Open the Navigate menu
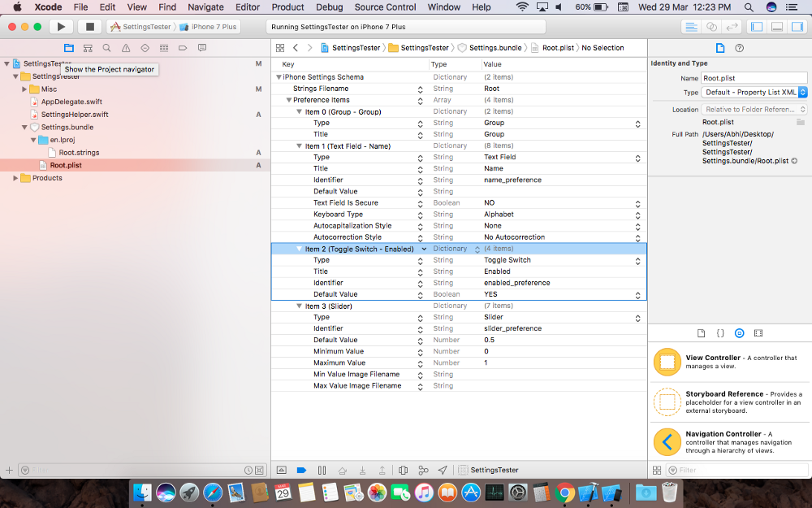Image resolution: width=812 pixels, height=508 pixels. tap(205, 7)
